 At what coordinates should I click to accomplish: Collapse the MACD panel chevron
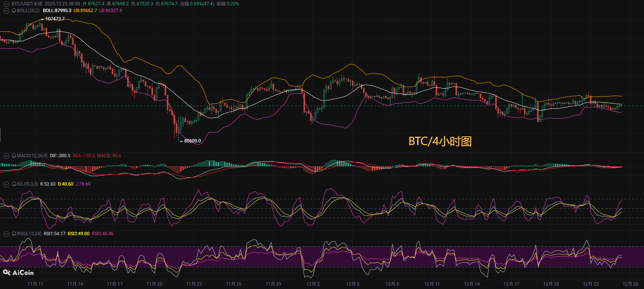point(6,156)
